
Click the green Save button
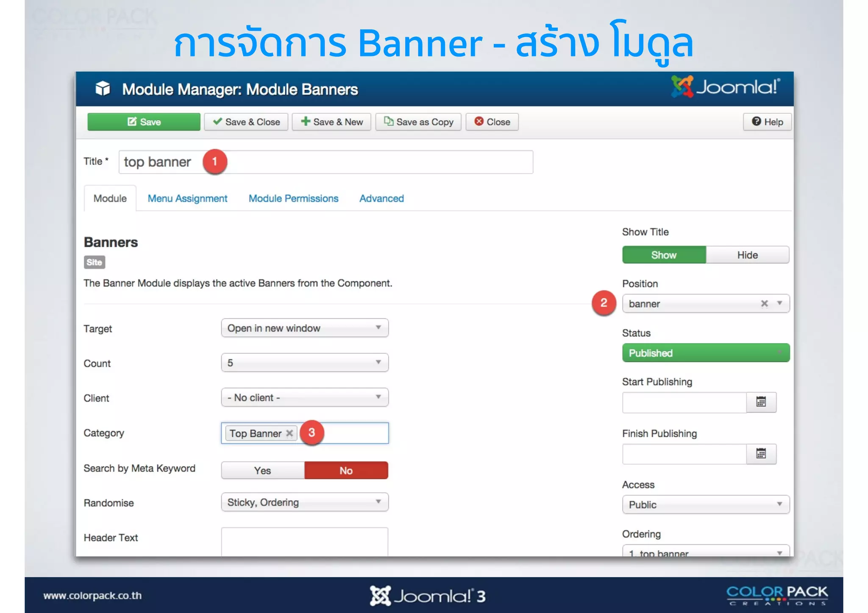point(144,122)
